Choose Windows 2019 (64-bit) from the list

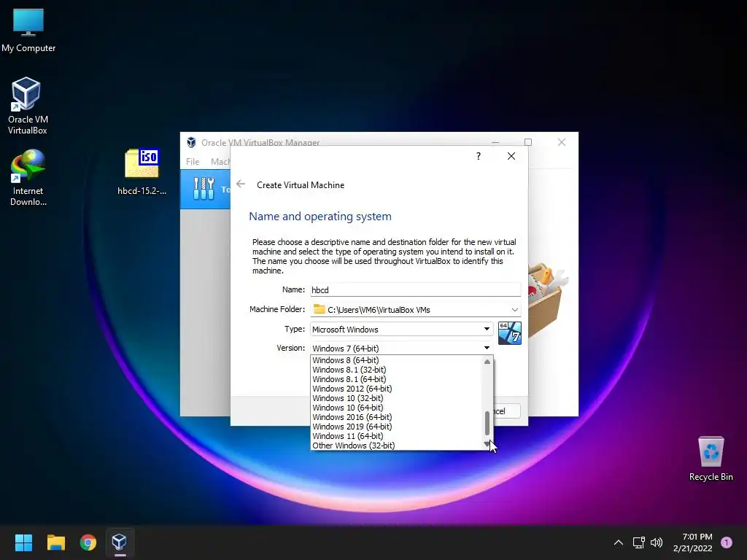click(x=396, y=427)
